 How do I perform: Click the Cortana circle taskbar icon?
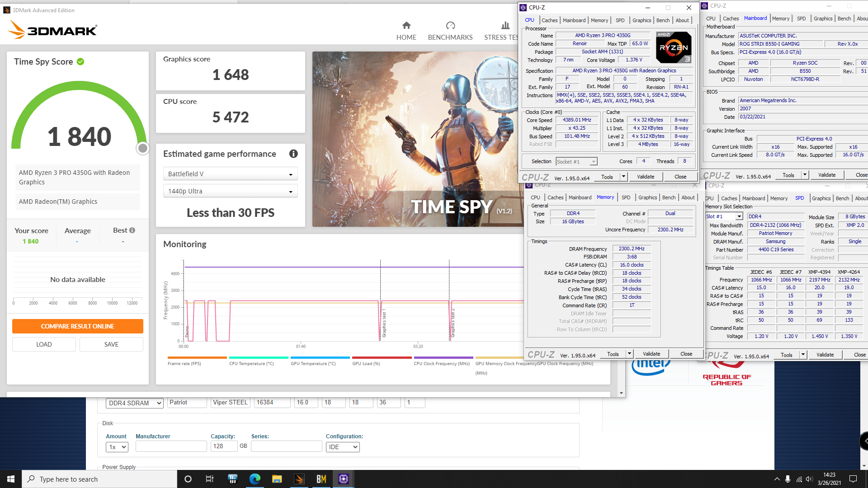(x=188, y=479)
